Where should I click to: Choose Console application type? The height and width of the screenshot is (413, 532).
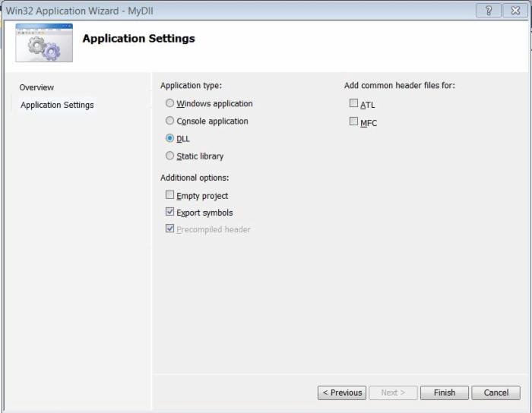coord(170,121)
